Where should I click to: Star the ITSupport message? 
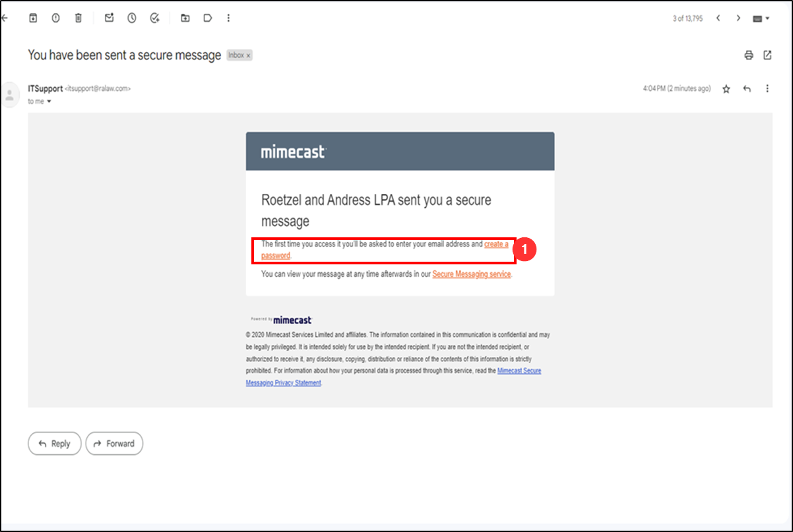click(726, 89)
